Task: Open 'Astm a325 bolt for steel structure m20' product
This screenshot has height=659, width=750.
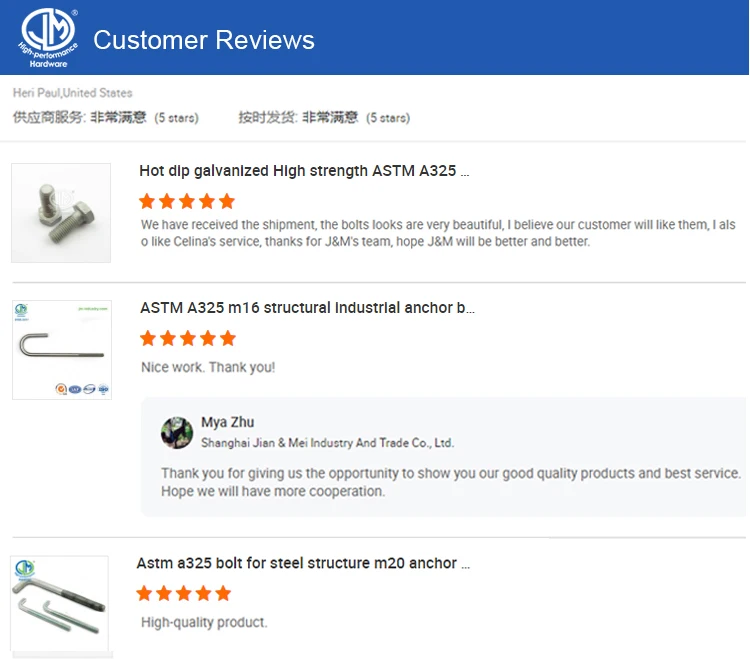Action: coord(303,564)
